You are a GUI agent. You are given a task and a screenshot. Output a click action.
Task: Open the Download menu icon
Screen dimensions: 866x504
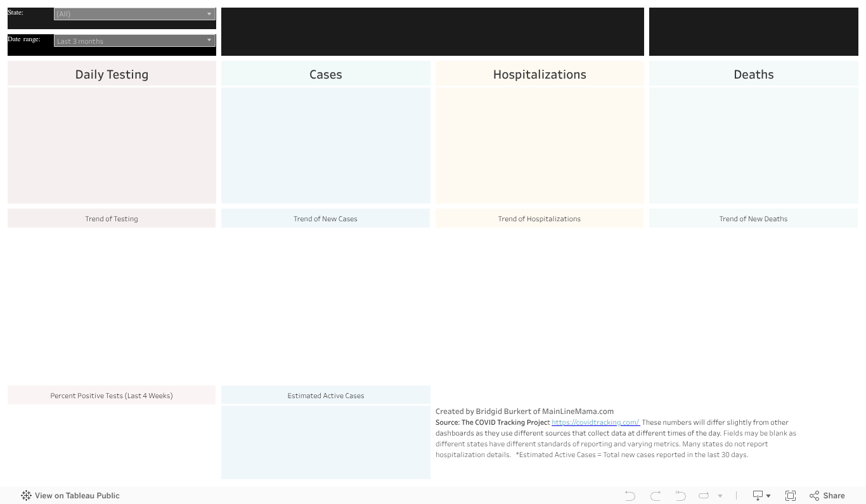pos(761,496)
